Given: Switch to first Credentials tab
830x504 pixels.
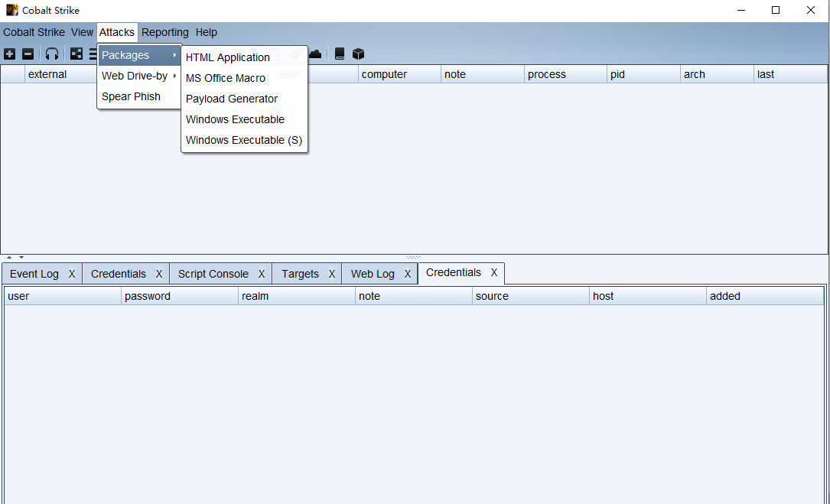Looking at the screenshot, I should click(x=118, y=274).
